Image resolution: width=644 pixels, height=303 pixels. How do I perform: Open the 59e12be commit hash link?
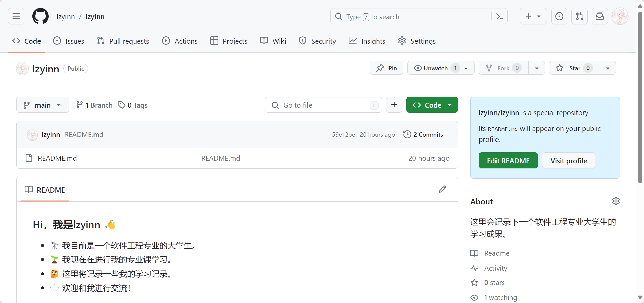pos(344,134)
